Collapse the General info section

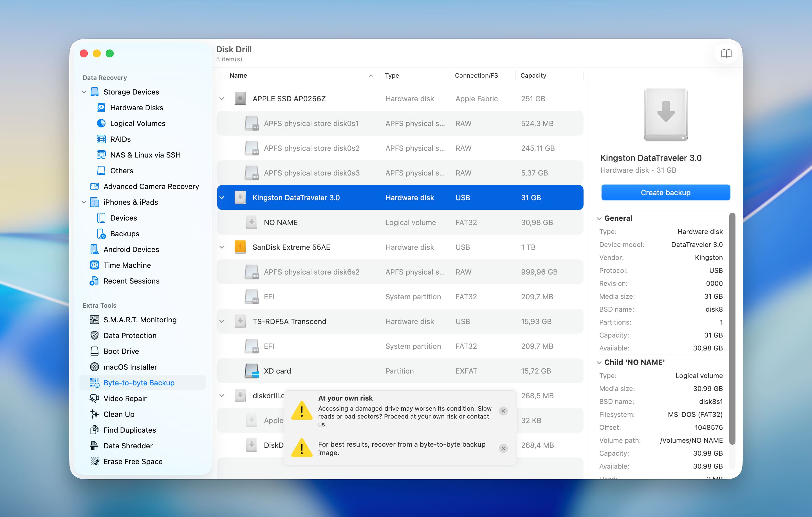coord(599,218)
